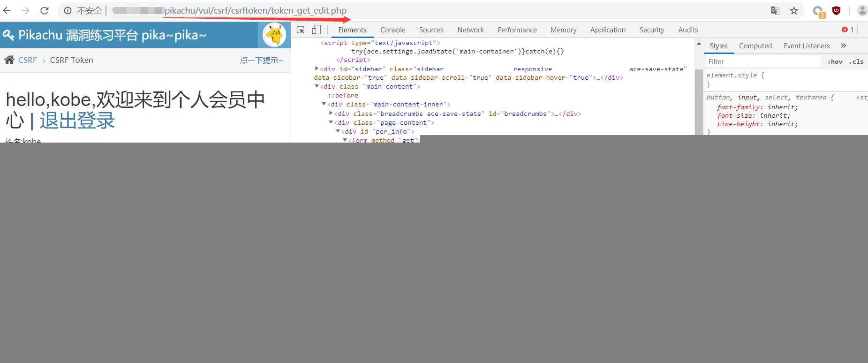
Task: Open the Network tab
Action: click(x=470, y=30)
